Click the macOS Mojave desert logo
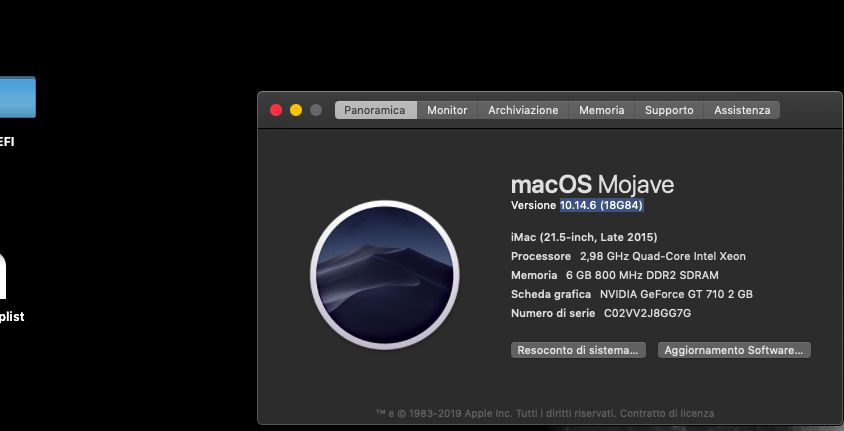844x431 pixels. tap(384, 275)
